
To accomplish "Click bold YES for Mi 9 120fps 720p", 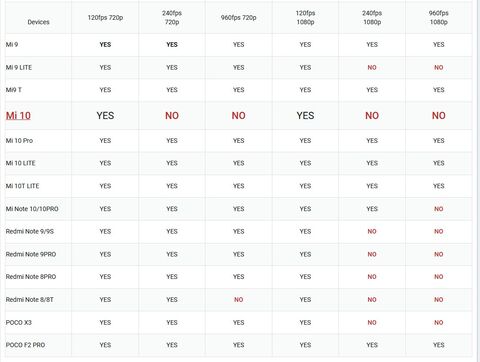I will [105, 45].
